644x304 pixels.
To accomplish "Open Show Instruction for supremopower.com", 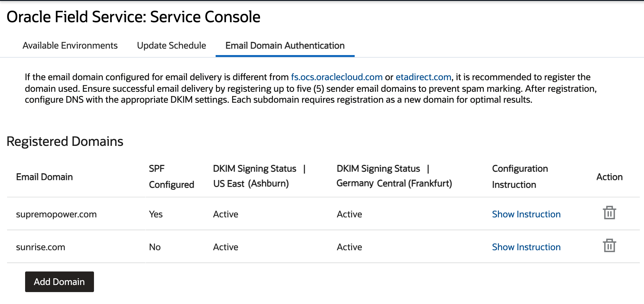I will (x=526, y=214).
